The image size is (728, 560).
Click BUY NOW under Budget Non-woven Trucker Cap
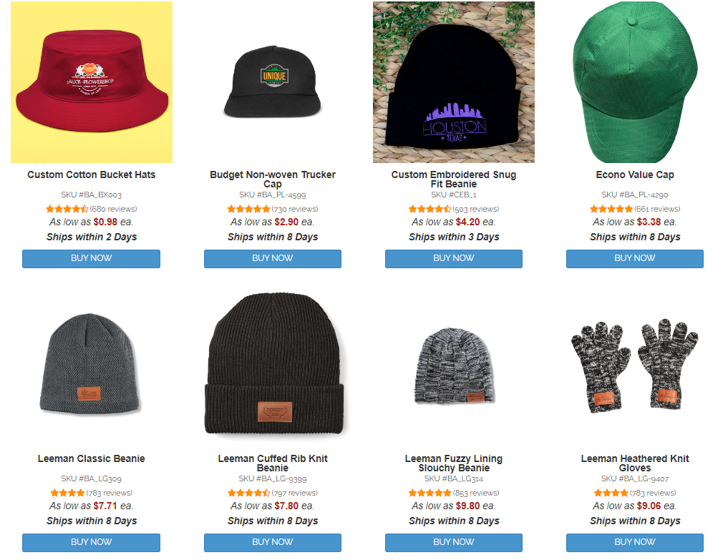pyautogui.click(x=273, y=258)
